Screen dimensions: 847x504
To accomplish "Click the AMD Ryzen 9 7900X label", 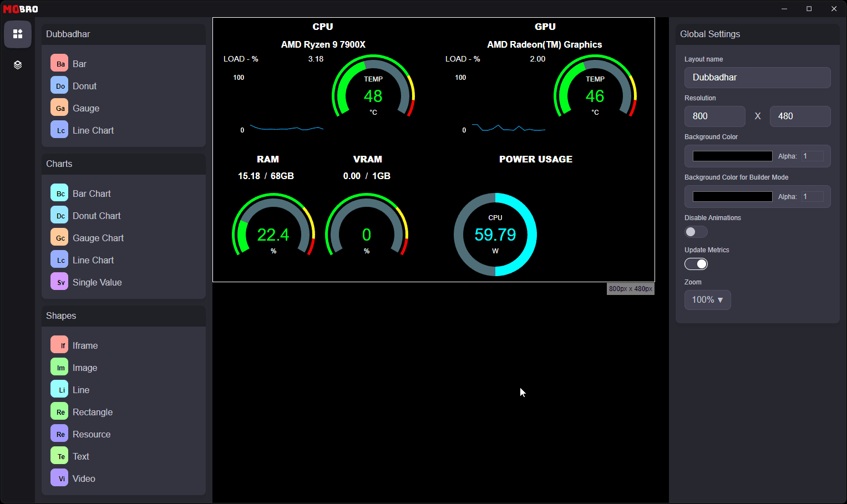I will [323, 44].
